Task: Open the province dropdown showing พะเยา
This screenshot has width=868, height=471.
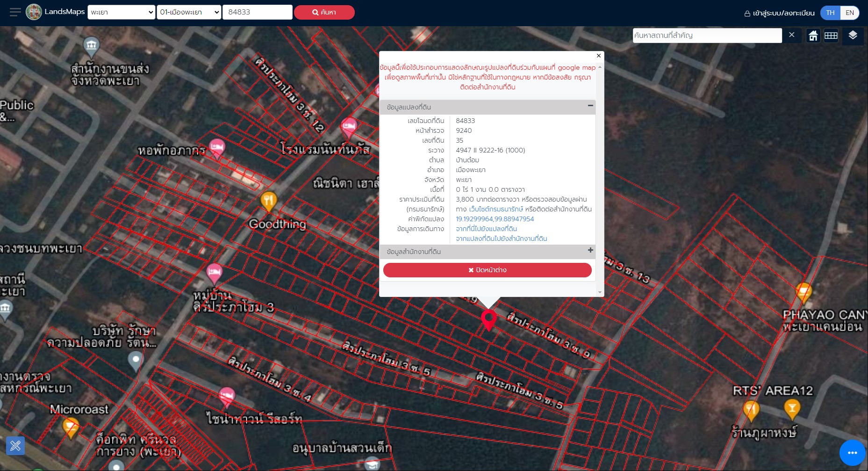Action: point(122,12)
